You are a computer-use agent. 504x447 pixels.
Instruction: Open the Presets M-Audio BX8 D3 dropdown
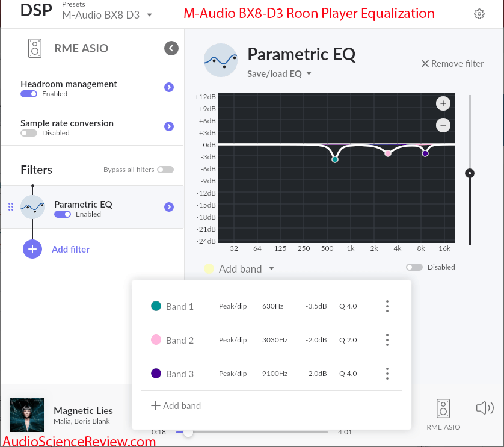[x=107, y=15]
